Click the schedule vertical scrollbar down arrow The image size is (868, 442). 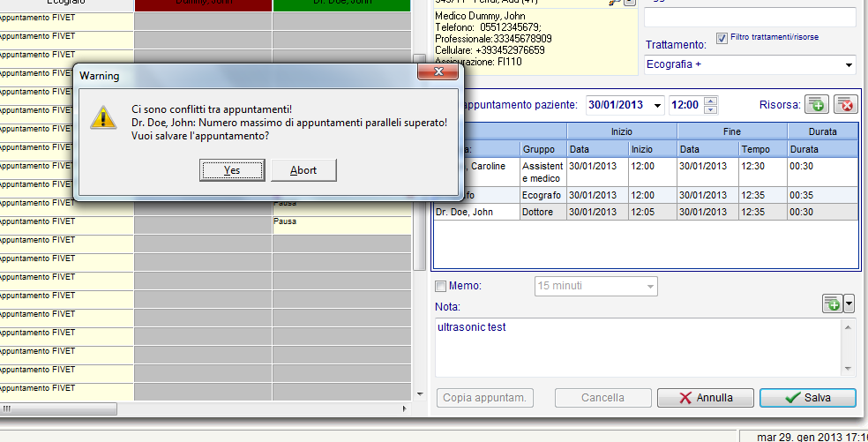pyautogui.click(x=420, y=394)
